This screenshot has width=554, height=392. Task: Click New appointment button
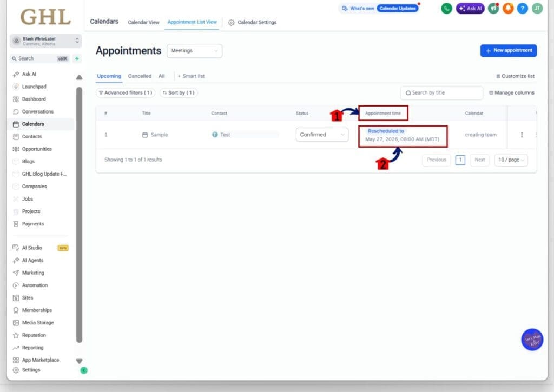point(509,50)
